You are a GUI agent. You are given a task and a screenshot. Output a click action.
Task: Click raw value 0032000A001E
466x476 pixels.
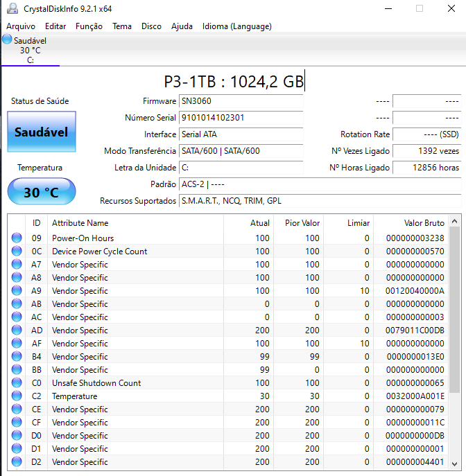click(x=415, y=396)
